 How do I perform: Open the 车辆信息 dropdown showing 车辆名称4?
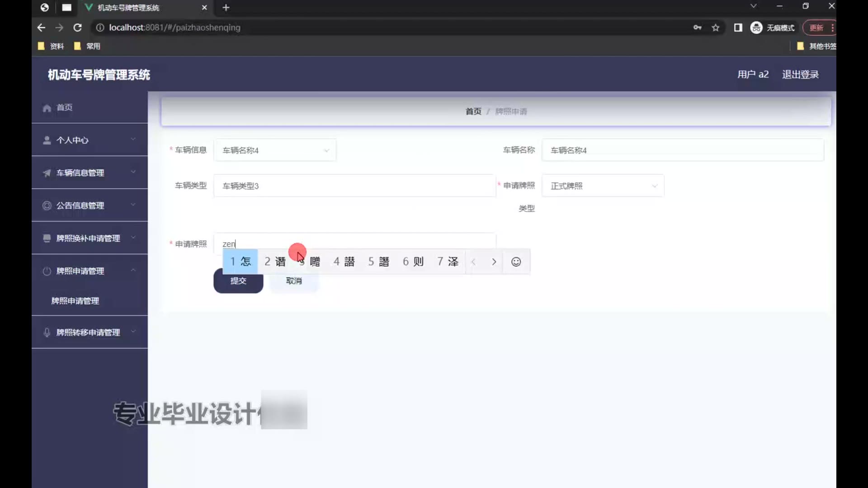pos(275,150)
